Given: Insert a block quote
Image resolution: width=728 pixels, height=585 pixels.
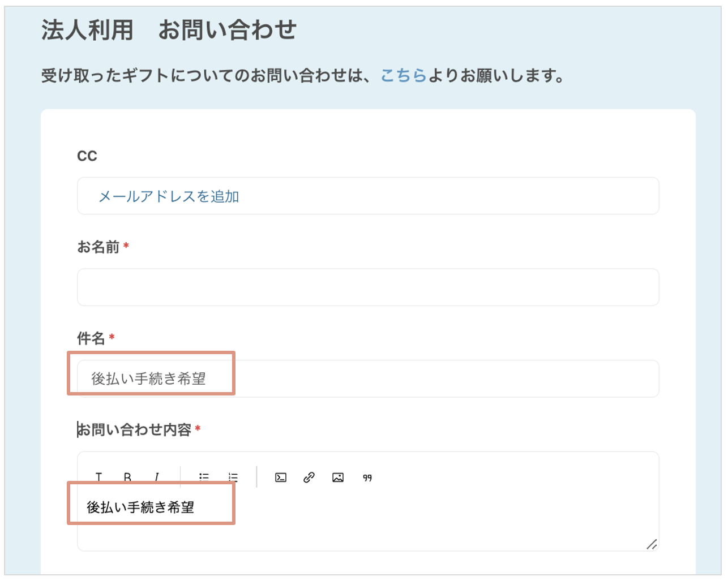Looking at the screenshot, I should [367, 478].
